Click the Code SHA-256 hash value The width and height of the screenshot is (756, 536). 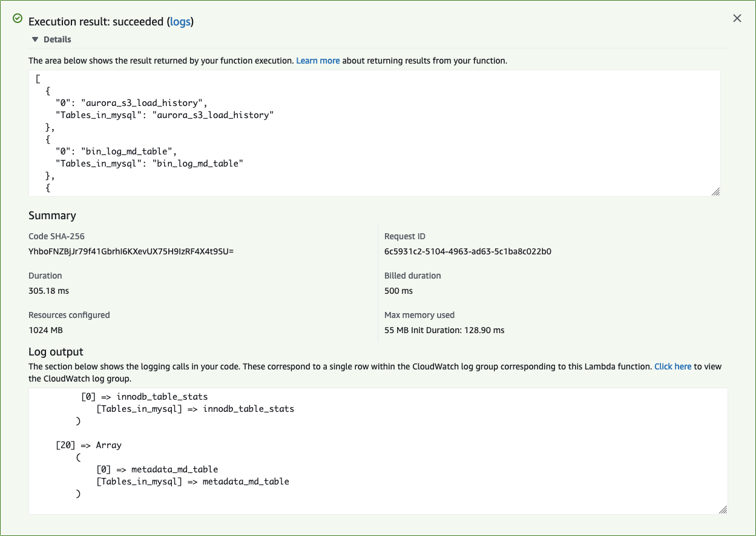point(131,251)
